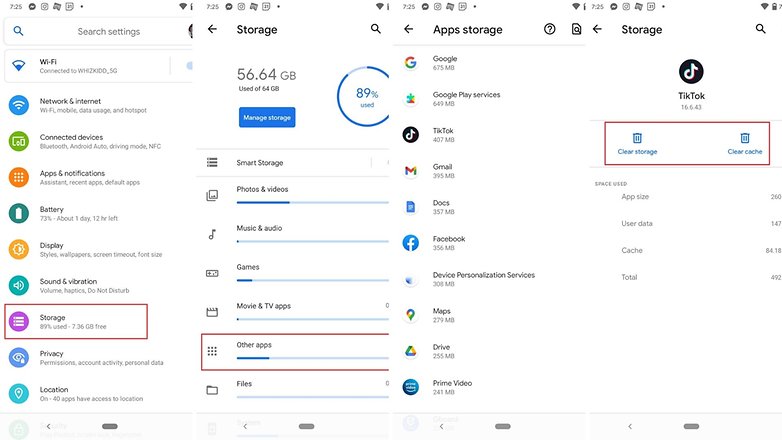Screen dimensions: 782x440
Task: Open Apps & notifications icon
Action: [18, 177]
